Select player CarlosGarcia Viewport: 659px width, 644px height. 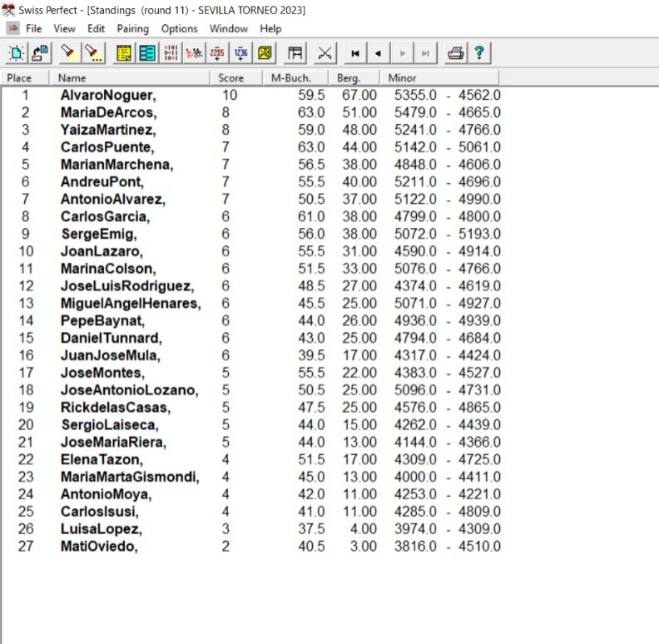[x=105, y=216]
